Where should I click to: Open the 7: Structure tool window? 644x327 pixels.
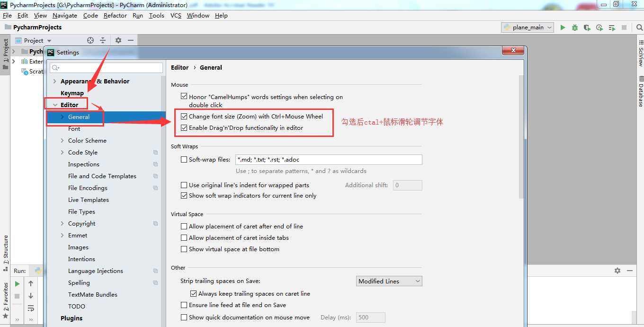5,253
